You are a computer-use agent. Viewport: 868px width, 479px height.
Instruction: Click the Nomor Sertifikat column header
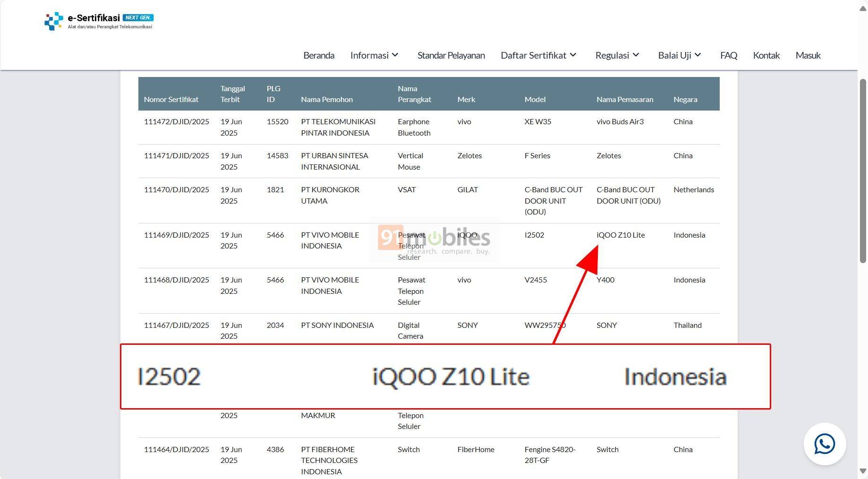171,99
